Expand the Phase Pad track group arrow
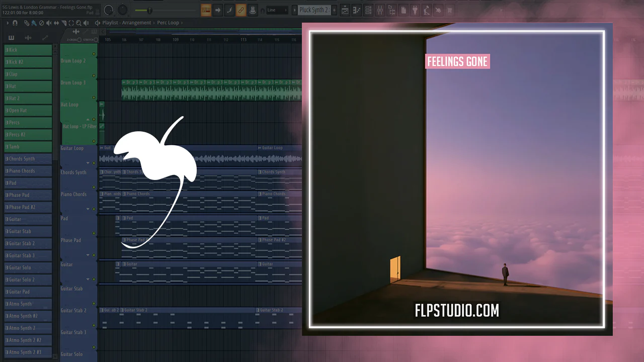This screenshot has width=644, height=362. [x=88, y=255]
